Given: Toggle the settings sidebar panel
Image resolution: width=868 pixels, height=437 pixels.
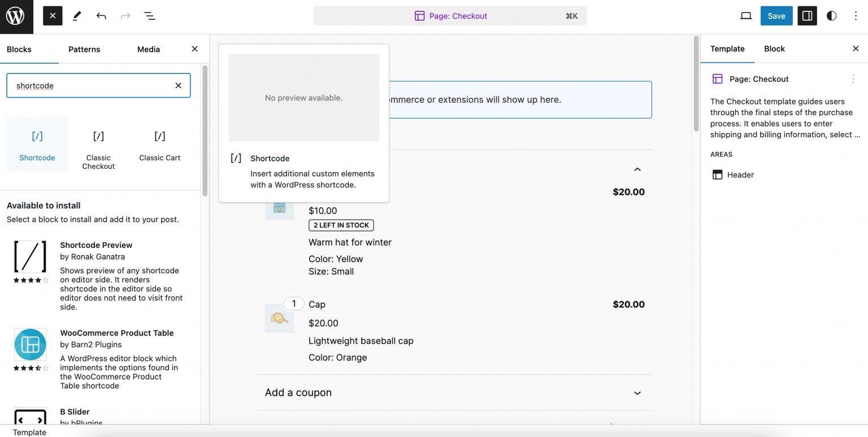Looking at the screenshot, I should (807, 16).
